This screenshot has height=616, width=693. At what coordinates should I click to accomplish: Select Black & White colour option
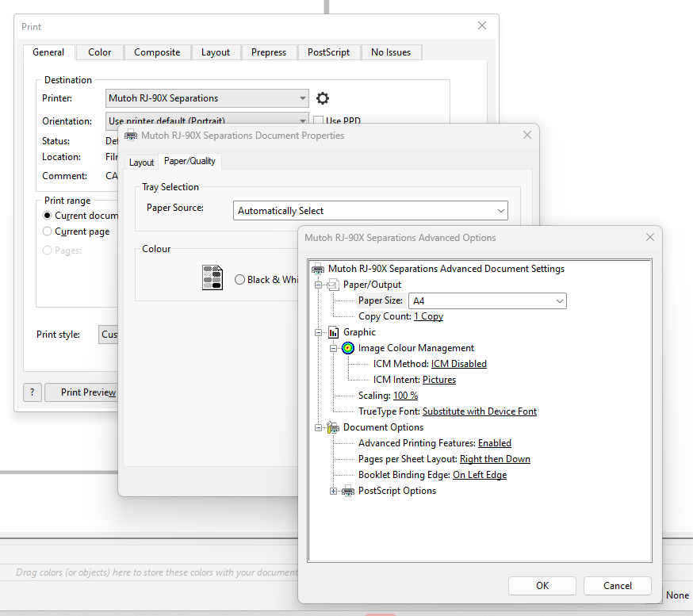239,280
